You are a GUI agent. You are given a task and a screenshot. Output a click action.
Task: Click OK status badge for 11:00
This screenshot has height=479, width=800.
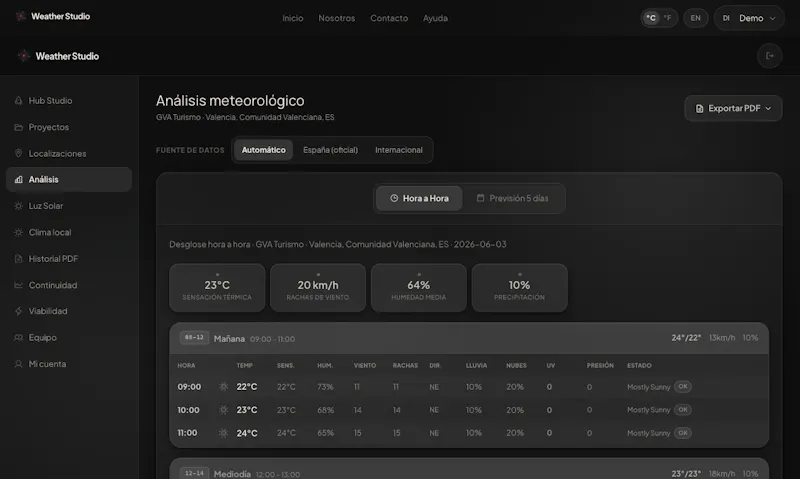(x=683, y=433)
